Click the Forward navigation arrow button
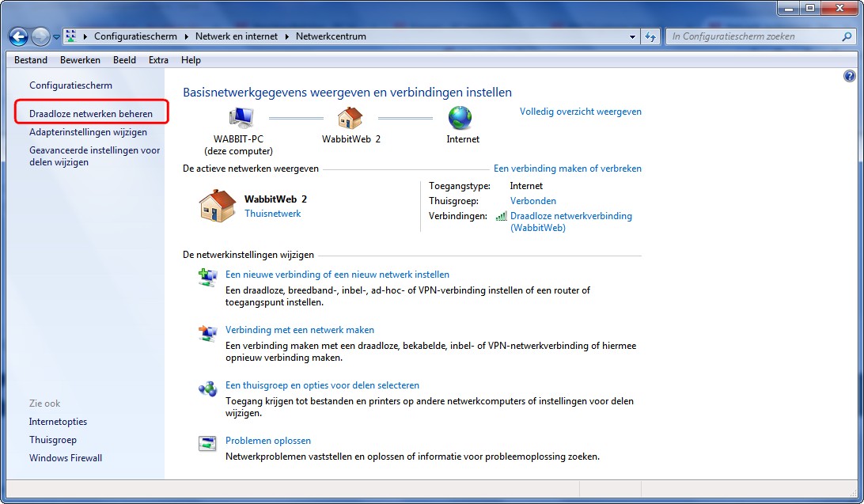This screenshot has width=864, height=504. 40,37
